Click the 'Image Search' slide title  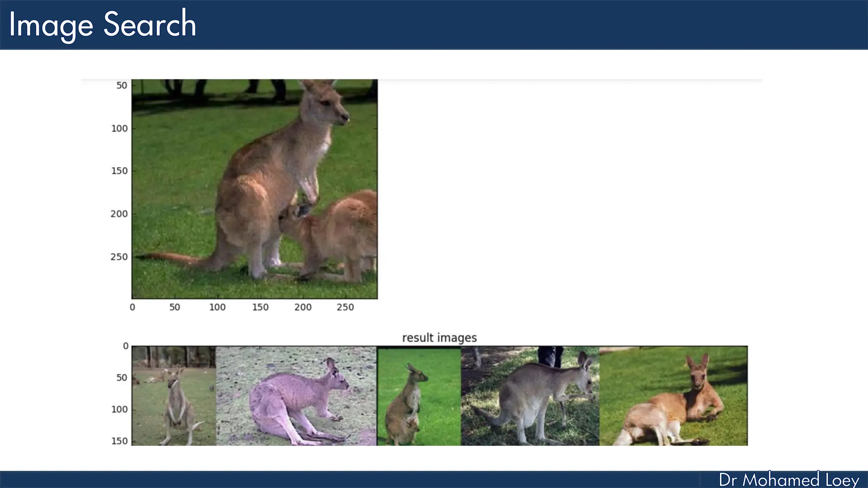pos(102,25)
